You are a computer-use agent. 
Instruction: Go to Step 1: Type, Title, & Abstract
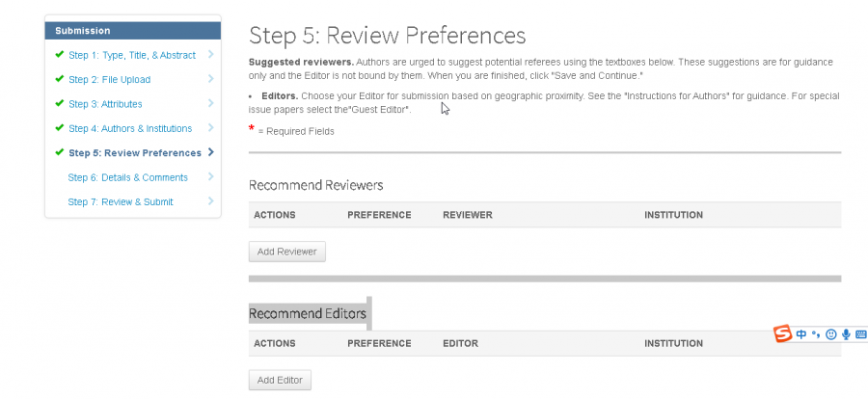131,55
